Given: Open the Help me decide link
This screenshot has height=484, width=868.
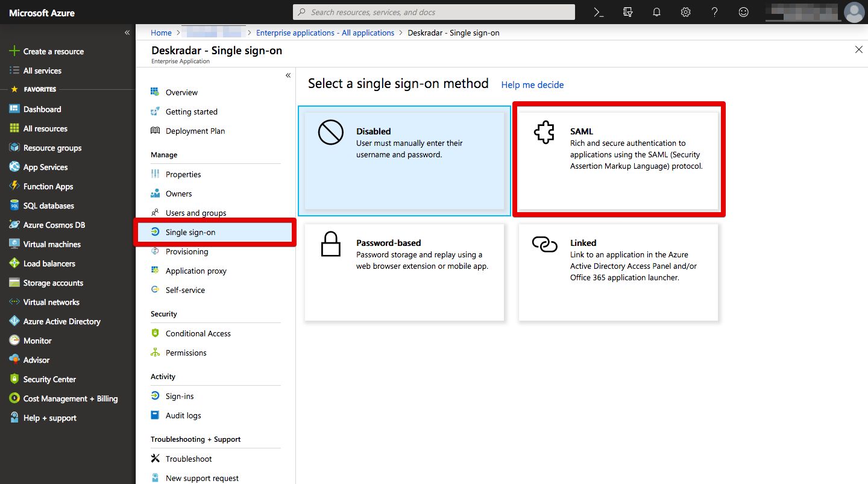Looking at the screenshot, I should 532,85.
